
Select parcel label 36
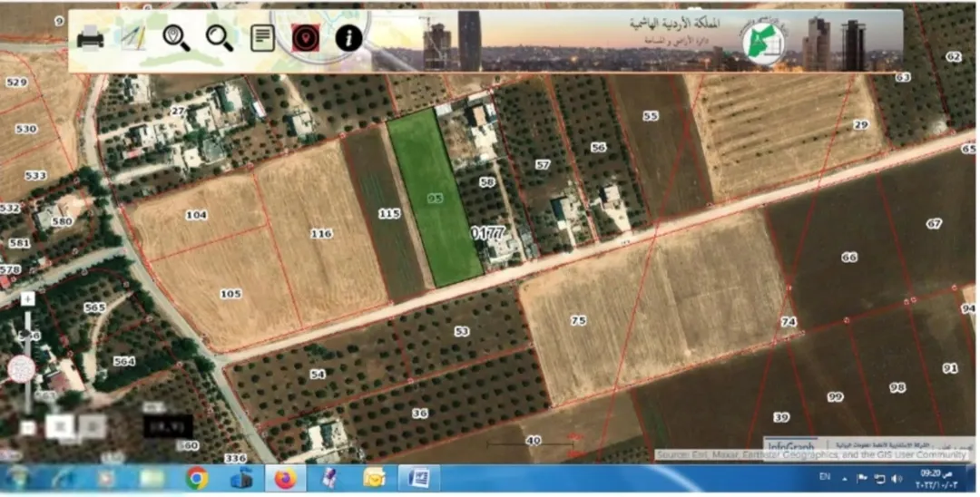(420, 414)
